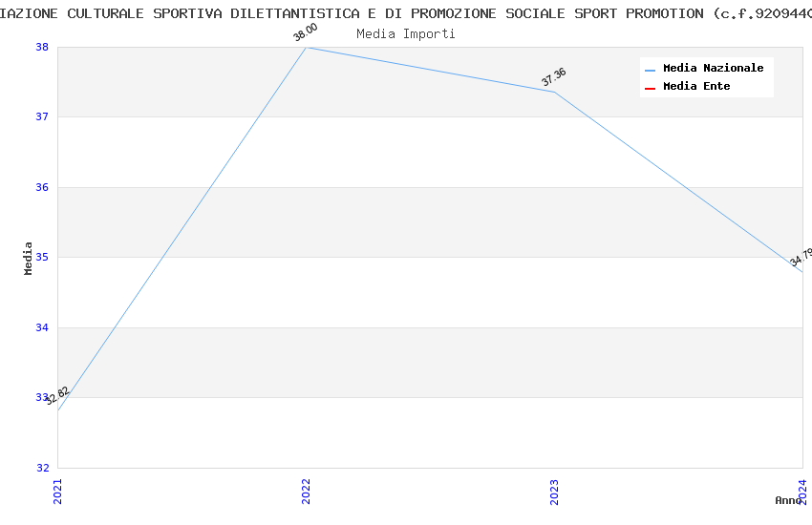Image resolution: width=812 pixels, height=525 pixels.
Task: Click the 2021 x-axis year label
Action: 57,492
